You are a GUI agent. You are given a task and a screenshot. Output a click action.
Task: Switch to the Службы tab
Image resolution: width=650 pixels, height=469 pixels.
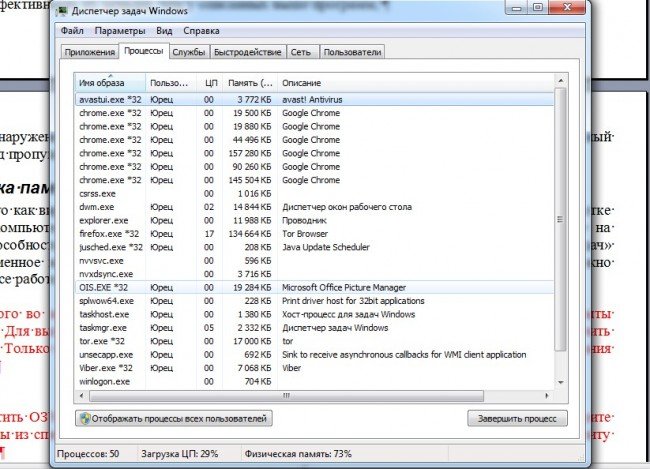pyautogui.click(x=188, y=52)
